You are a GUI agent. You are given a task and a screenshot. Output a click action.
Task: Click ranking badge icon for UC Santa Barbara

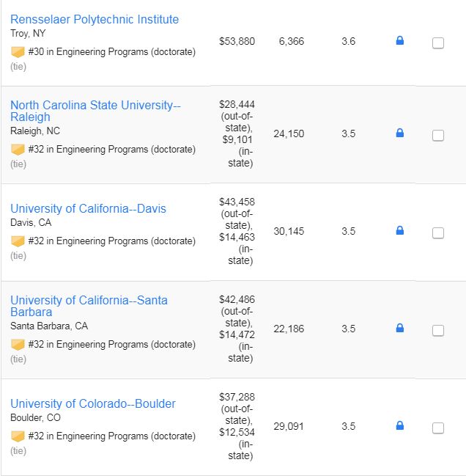[18, 345]
